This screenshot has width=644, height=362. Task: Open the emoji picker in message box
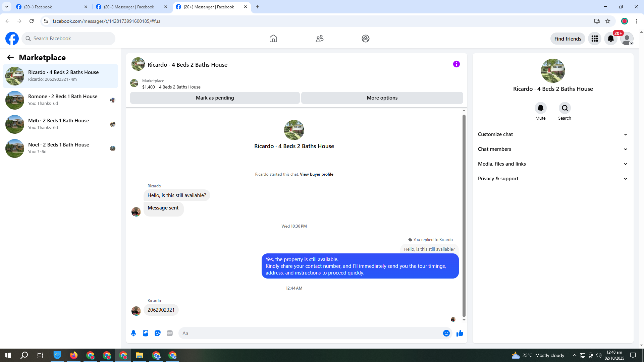point(446,333)
